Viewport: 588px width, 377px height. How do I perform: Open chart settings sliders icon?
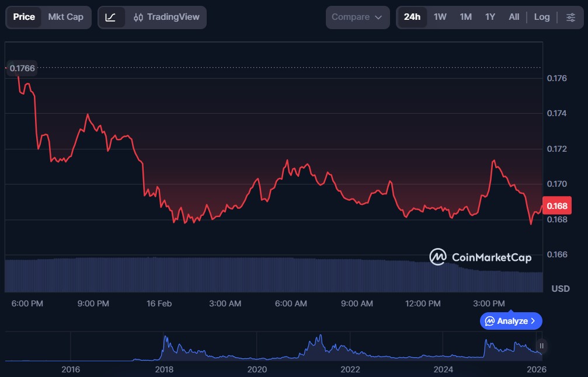pyautogui.click(x=570, y=18)
